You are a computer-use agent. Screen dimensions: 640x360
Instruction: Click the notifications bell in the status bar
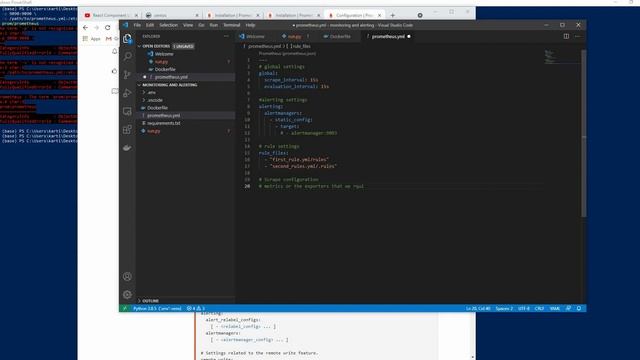pos(579,309)
